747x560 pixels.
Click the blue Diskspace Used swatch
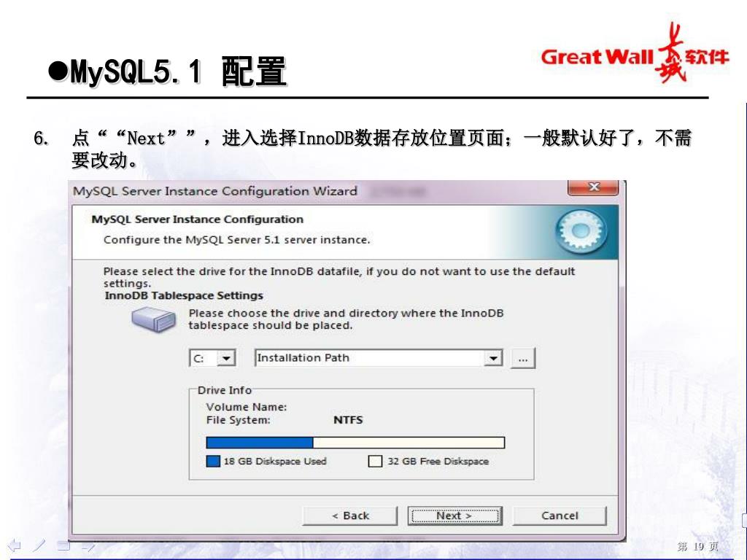213,461
